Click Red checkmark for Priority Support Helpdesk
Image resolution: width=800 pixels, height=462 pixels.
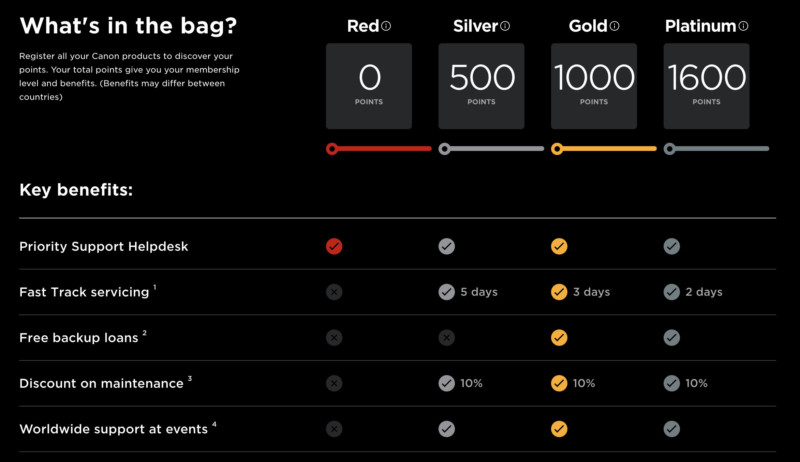tap(334, 246)
